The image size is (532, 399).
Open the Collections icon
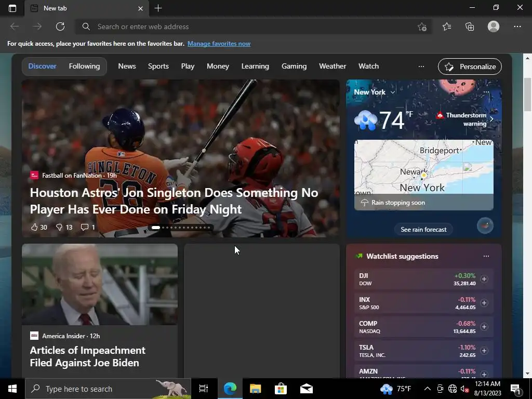(x=470, y=26)
